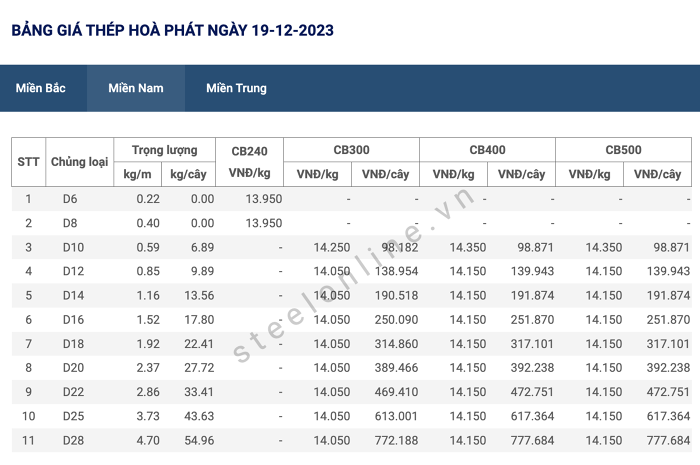
Task: Click the 6.89 kg/cây weight for D10
Action: click(203, 247)
